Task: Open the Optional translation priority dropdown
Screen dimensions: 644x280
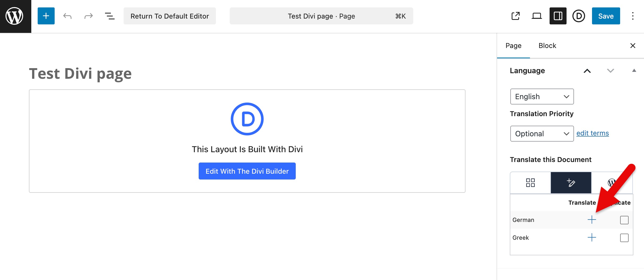Action: pos(542,134)
